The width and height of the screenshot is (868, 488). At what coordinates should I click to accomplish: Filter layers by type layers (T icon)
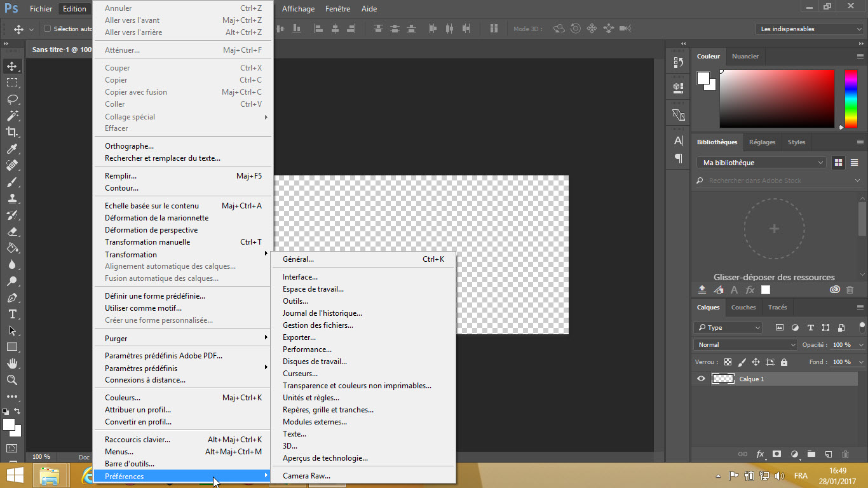click(x=810, y=328)
